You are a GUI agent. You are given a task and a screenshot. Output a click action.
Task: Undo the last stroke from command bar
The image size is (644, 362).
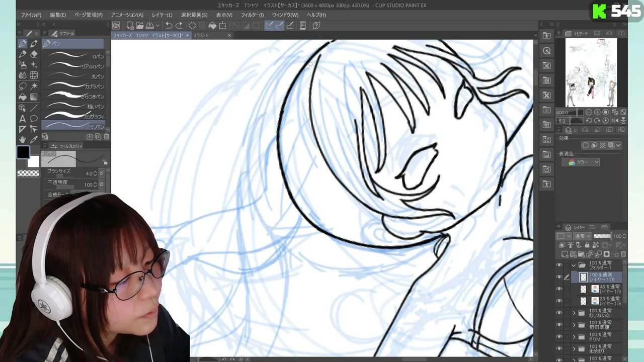(x=169, y=26)
